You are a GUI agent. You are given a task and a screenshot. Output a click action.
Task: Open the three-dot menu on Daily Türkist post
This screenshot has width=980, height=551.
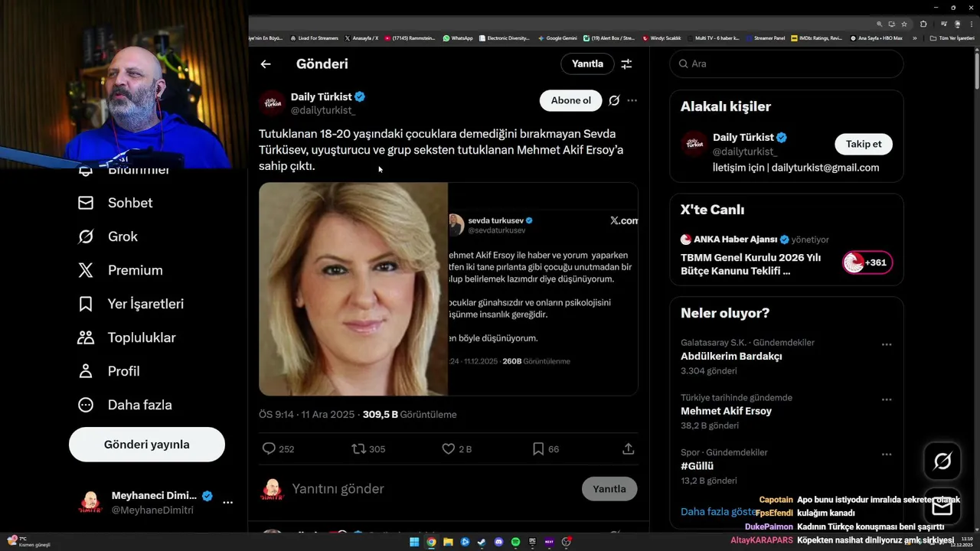point(632,100)
